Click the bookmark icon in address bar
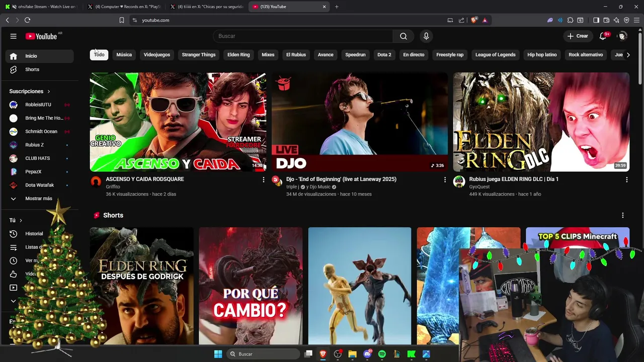The height and width of the screenshot is (362, 644). [121, 20]
